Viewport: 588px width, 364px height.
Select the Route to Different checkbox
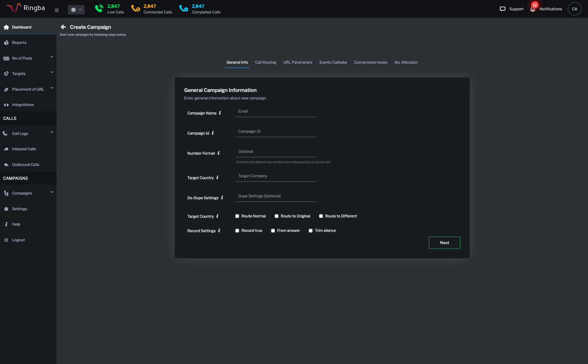(321, 216)
